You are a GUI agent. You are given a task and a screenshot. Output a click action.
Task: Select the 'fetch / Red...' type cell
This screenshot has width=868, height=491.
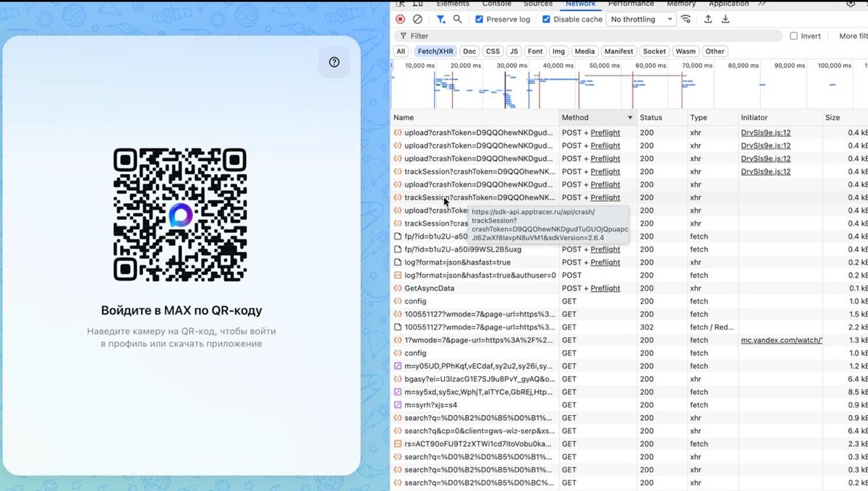pos(712,327)
